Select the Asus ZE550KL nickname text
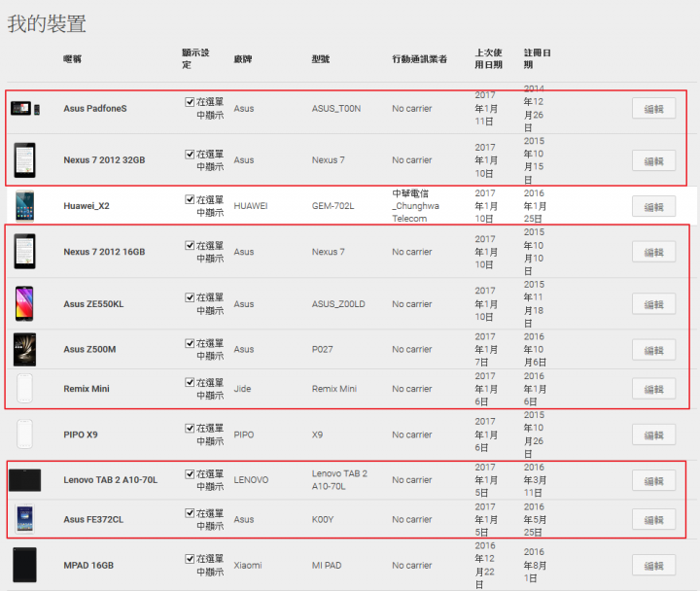Screen dimensions: 700x591 tap(93, 304)
